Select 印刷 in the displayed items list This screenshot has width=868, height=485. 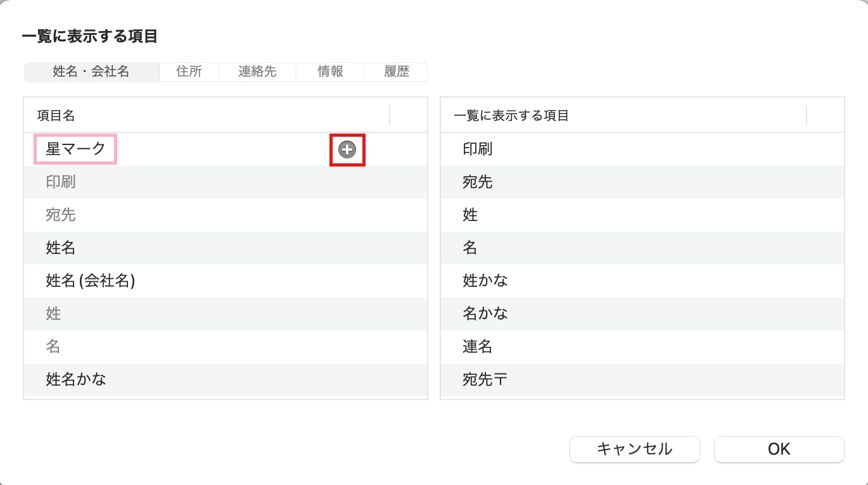pyautogui.click(x=642, y=149)
